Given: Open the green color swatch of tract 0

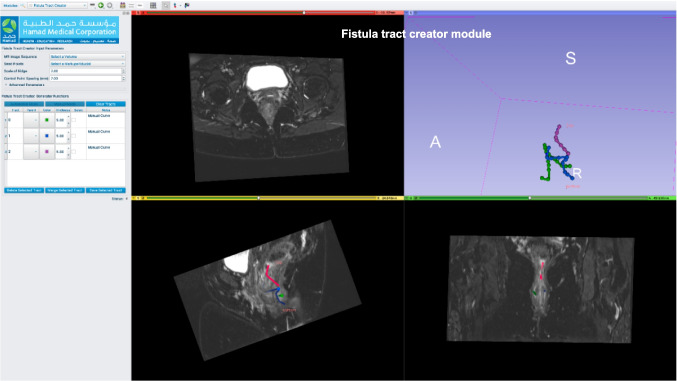Looking at the screenshot, I should point(47,120).
